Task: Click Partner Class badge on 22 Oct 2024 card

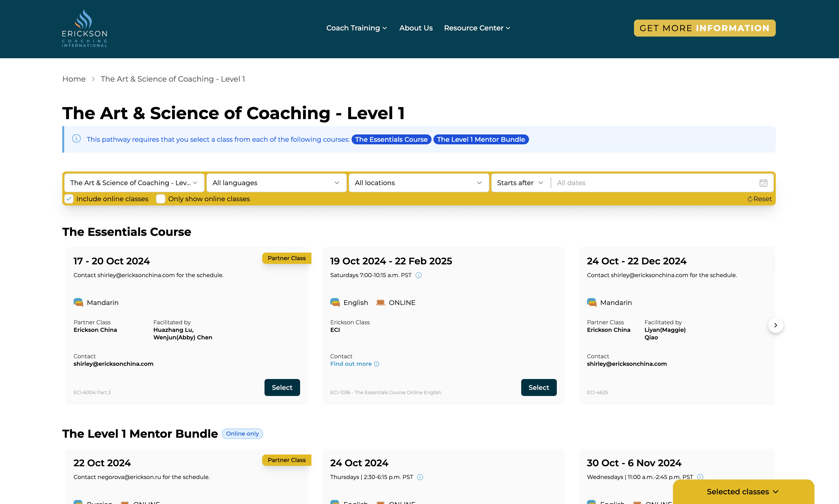Action: (x=286, y=460)
